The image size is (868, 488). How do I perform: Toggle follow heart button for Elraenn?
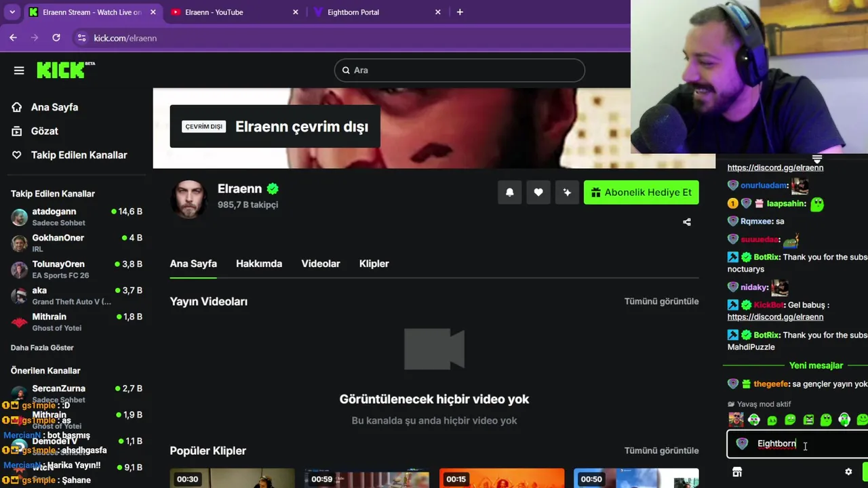coord(538,192)
